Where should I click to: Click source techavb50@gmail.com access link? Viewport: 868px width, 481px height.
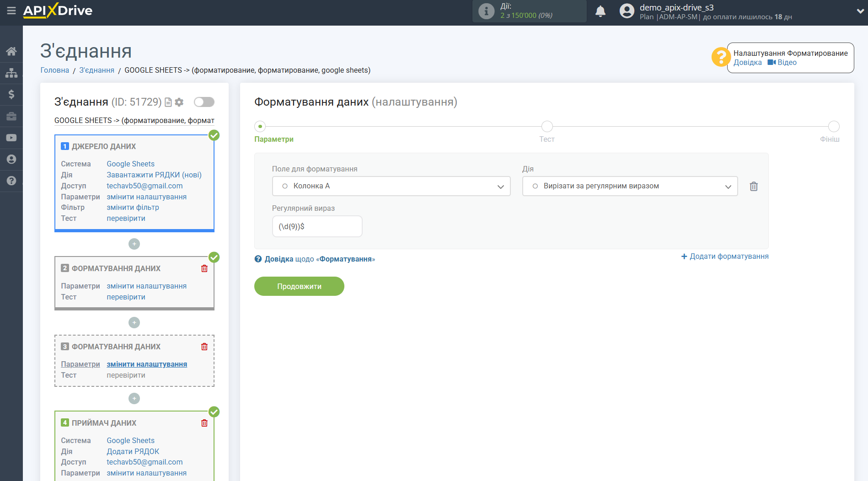pos(145,186)
